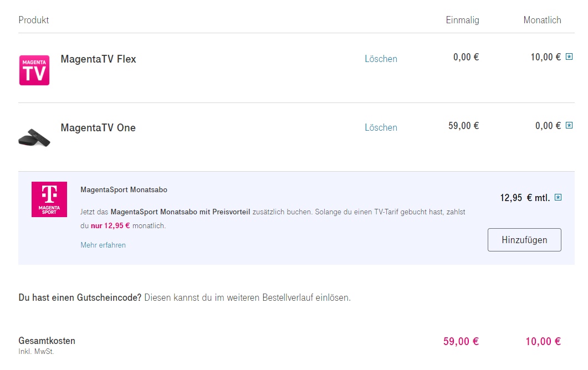
Task: Click the MagentaTV One device image
Action: tap(34, 137)
